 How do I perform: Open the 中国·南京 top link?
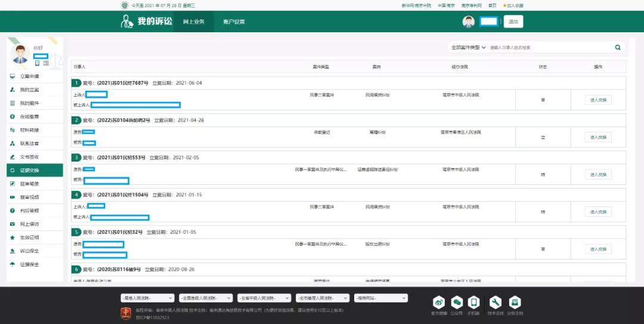tap(446, 5)
